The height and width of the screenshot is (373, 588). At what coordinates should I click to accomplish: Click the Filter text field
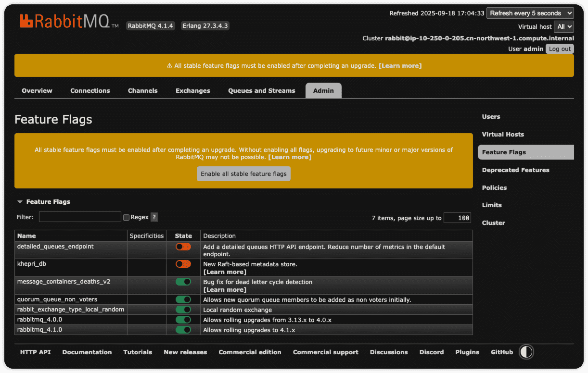point(80,217)
